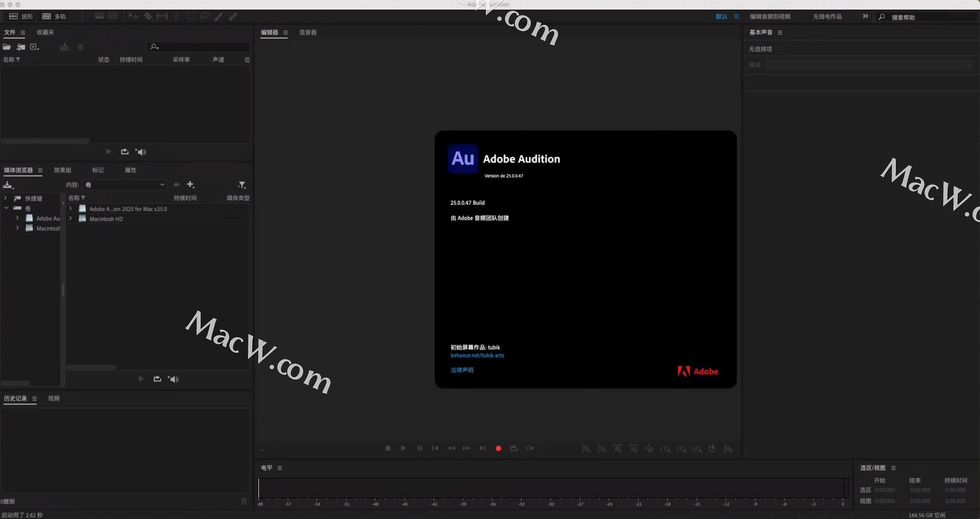Click Import File icon in Files panel
The image size is (980, 519).
click(x=20, y=47)
